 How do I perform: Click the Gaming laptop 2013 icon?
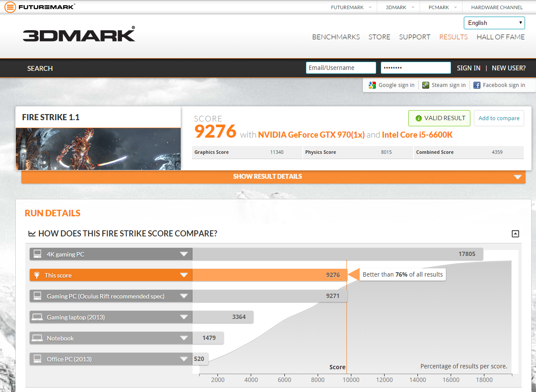pyautogui.click(x=38, y=317)
